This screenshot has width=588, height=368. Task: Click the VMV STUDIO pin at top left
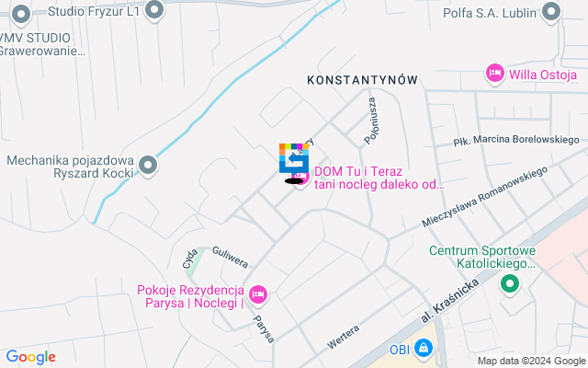coord(21,15)
